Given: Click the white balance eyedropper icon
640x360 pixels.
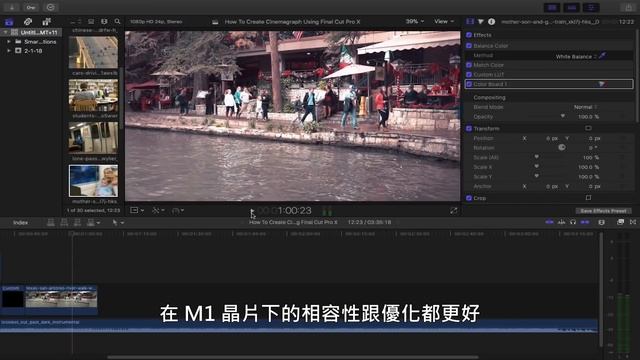Looking at the screenshot, I should (x=602, y=56).
